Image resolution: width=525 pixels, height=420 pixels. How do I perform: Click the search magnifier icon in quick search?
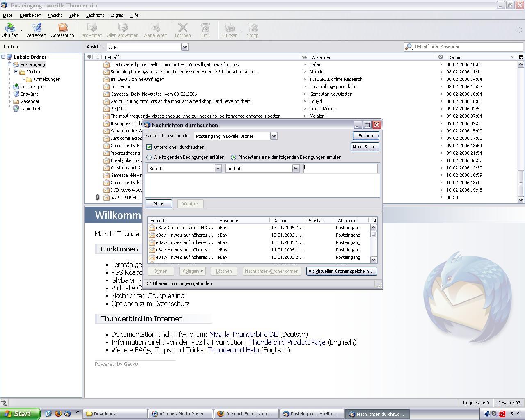[x=409, y=47]
